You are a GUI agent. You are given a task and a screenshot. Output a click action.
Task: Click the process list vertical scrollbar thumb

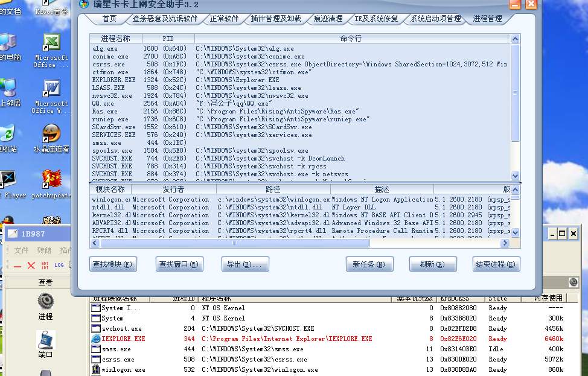coord(515,93)
